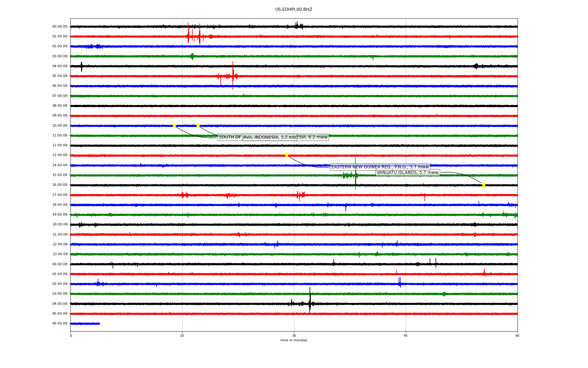Click the large red spike on the 05:00:08 trace
Image resolution: width=588 pixels, height=368 pixels.
(x=233, y=75)
